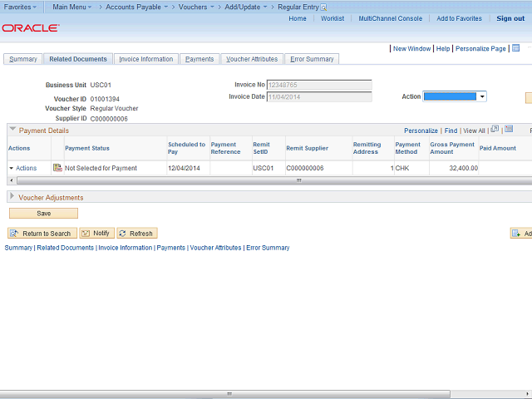Click View All in Payment Details
Screen dimensions: 532x399
point(474,131)
